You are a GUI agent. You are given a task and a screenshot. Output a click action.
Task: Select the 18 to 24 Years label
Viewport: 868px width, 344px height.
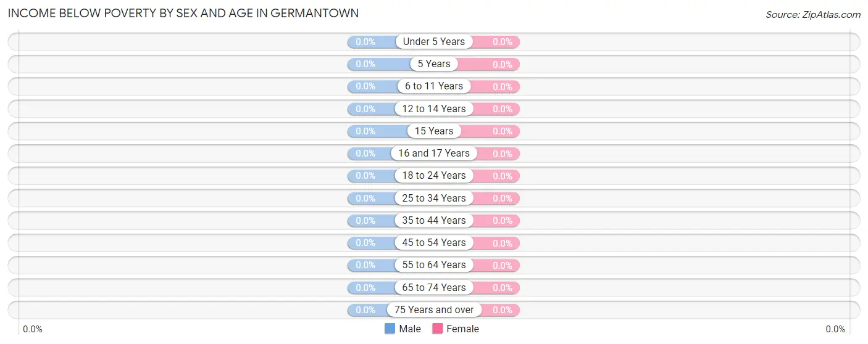[434, 176]
